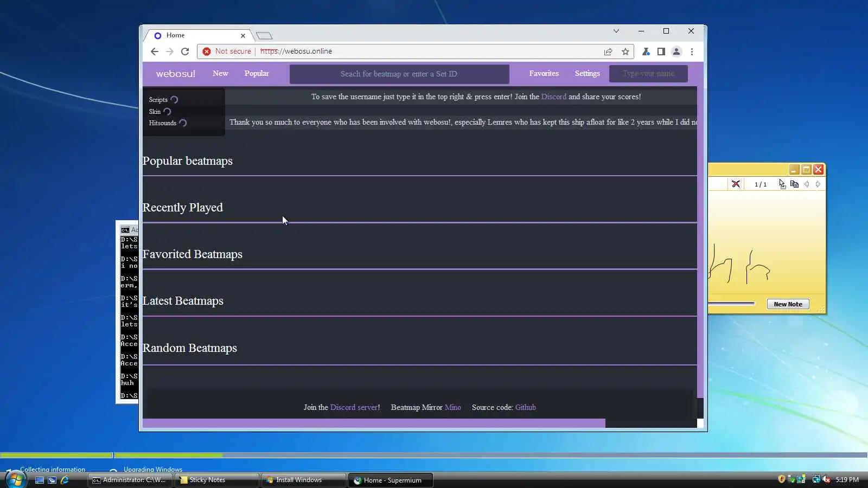Click Switch between windows quick launch icon
This screenshot has width=868, height=488.
click(x=52, y=480)
